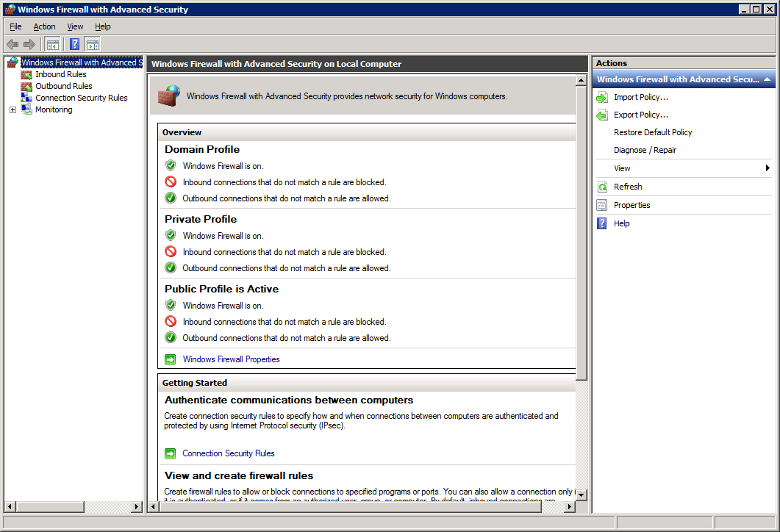
Task: Click Public Profile firewall-on shield icon
Action: pos(171,305)
